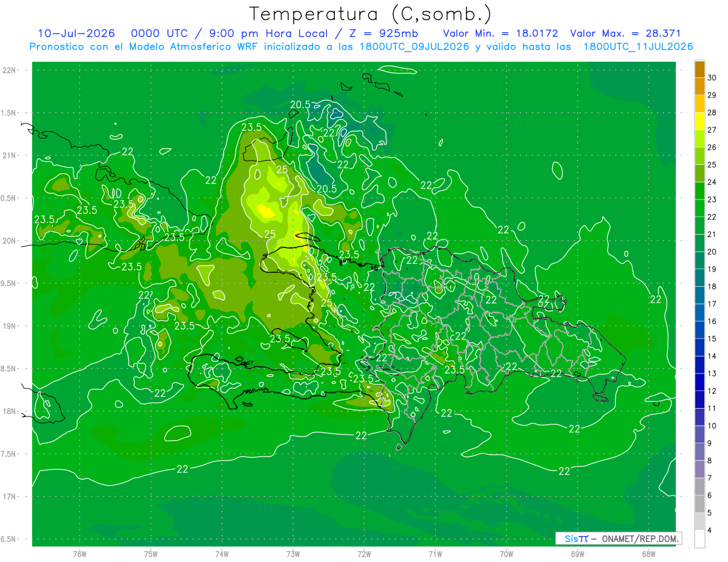Viewport: 728px width, 562px height.
Task: Click the title "Temperatura (C,somb.)"
Action: 371,14
